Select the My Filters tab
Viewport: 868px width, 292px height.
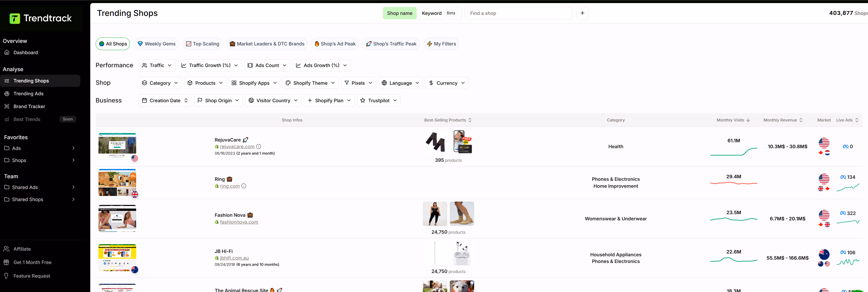(x=441, y=44)
